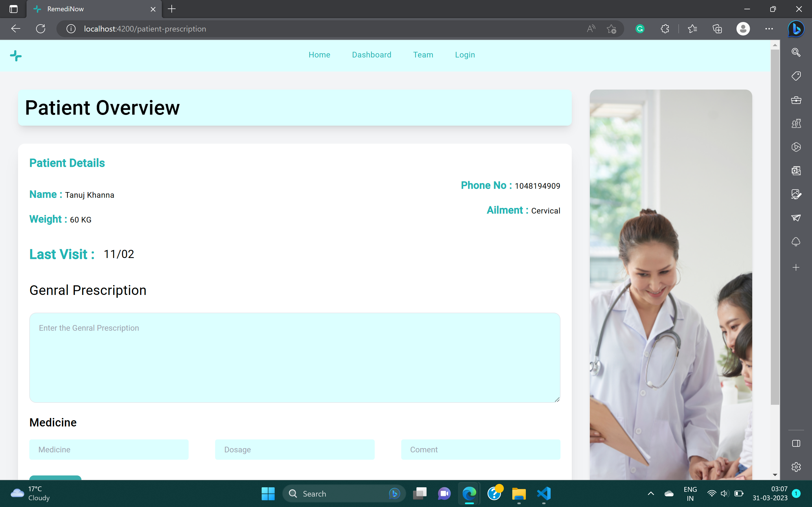Click the RemediNow plus logo icon

tap(16, 56)
